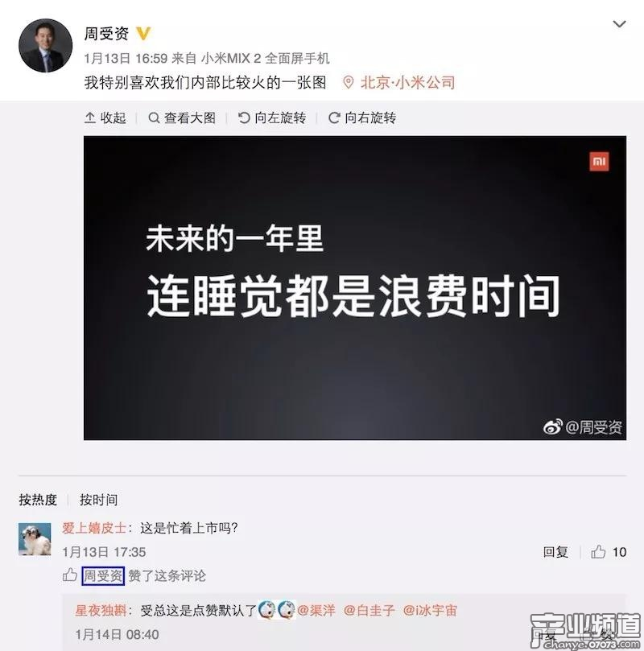Screen dimensions: 644x651
Task: Click the red Mi logo in image
Action: 599,162
